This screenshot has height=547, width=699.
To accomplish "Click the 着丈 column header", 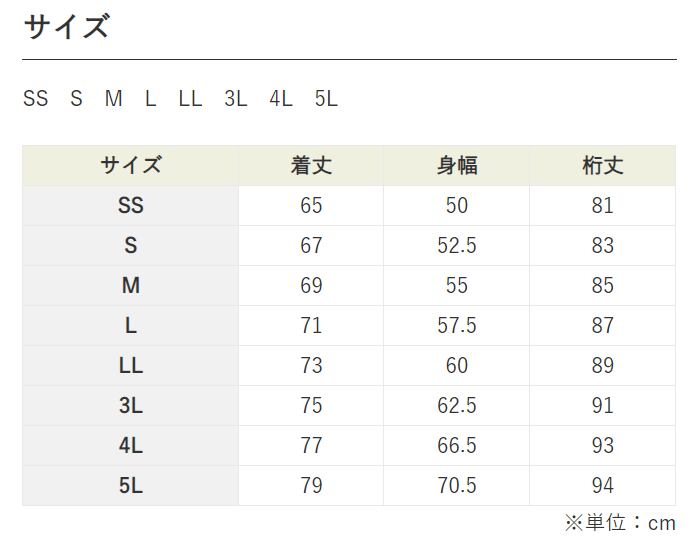I will coord(311,166).
